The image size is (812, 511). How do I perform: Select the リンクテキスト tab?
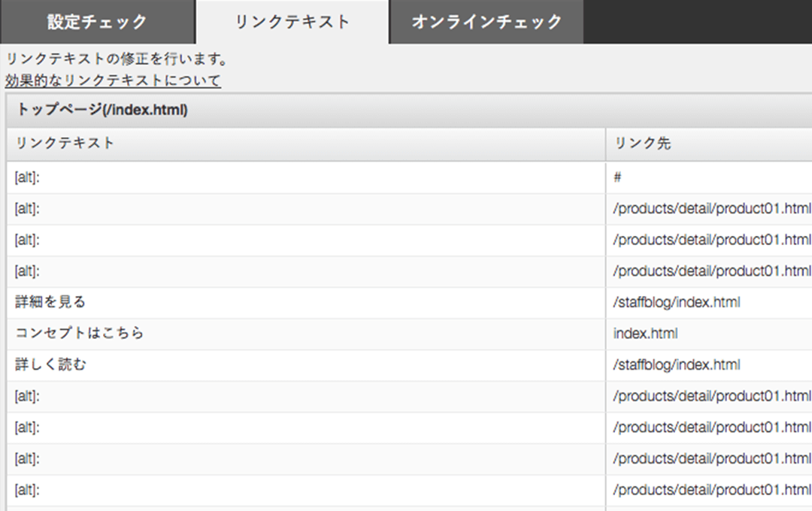[292, 22]
